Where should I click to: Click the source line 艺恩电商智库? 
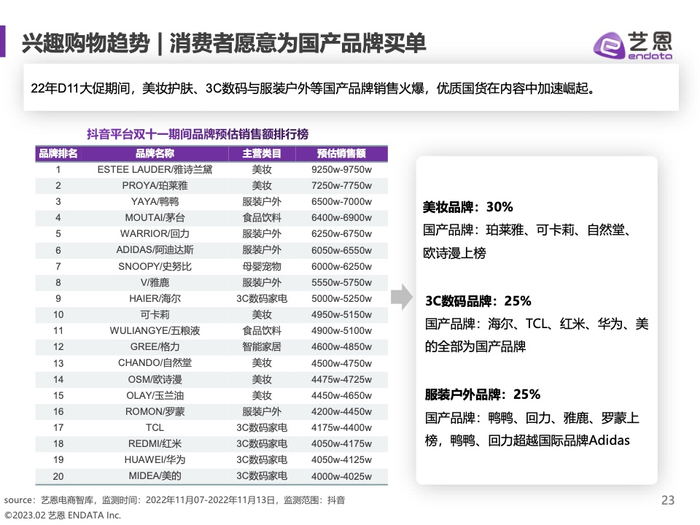click(175, 500)
